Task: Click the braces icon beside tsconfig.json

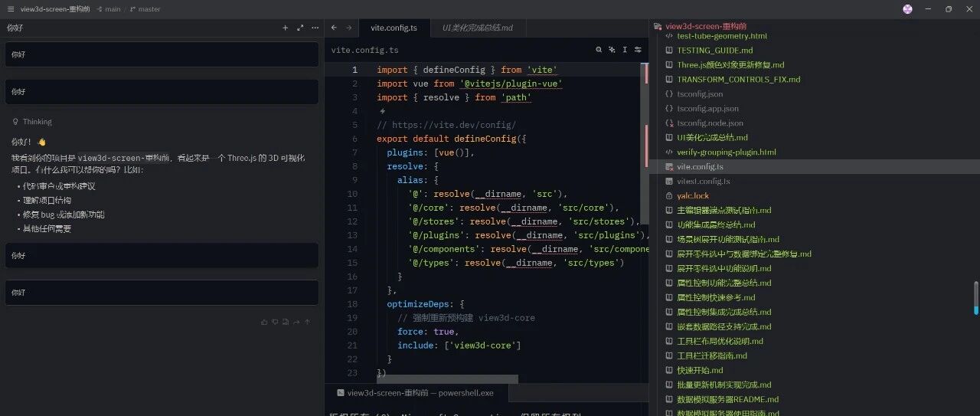Action: [669, 94]
